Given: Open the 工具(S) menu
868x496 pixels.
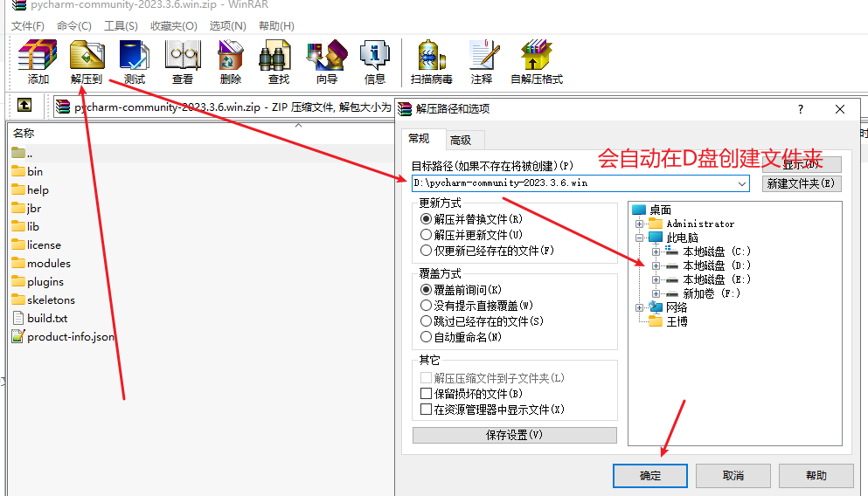Looking at the screenshot, I should tap(121, 26).
